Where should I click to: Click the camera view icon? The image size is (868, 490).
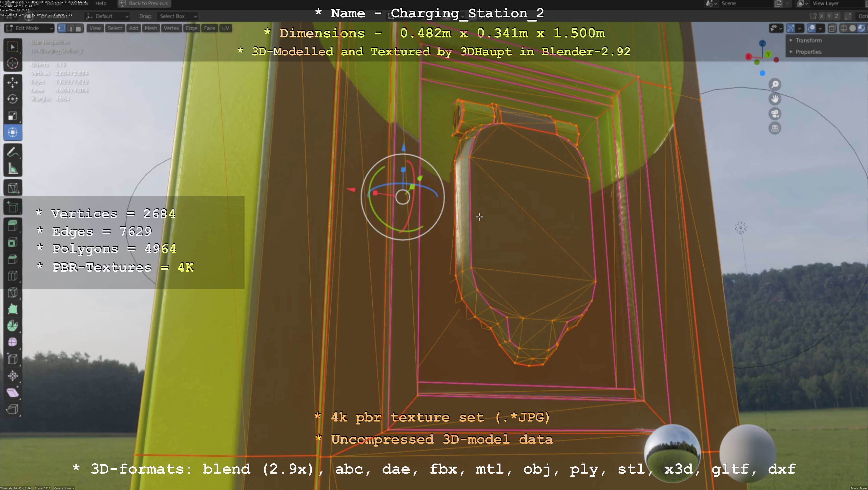(775, 114)
